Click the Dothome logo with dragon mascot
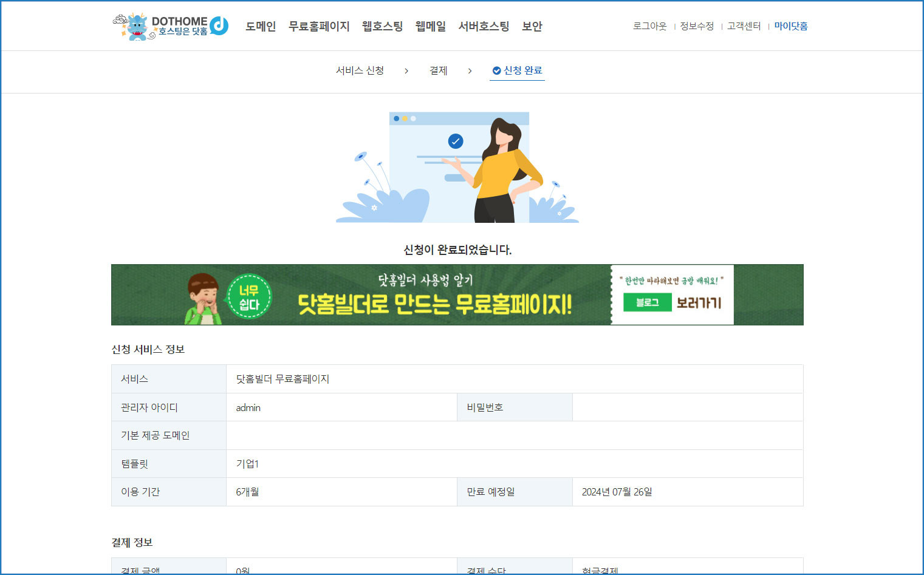The image size is (924, 575). (x=171, y=26)
